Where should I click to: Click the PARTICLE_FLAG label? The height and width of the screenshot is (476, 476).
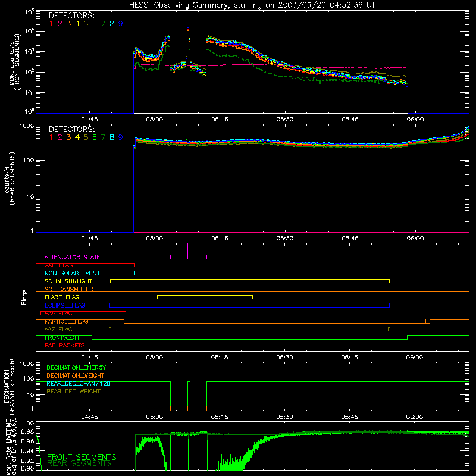(67, 321)
